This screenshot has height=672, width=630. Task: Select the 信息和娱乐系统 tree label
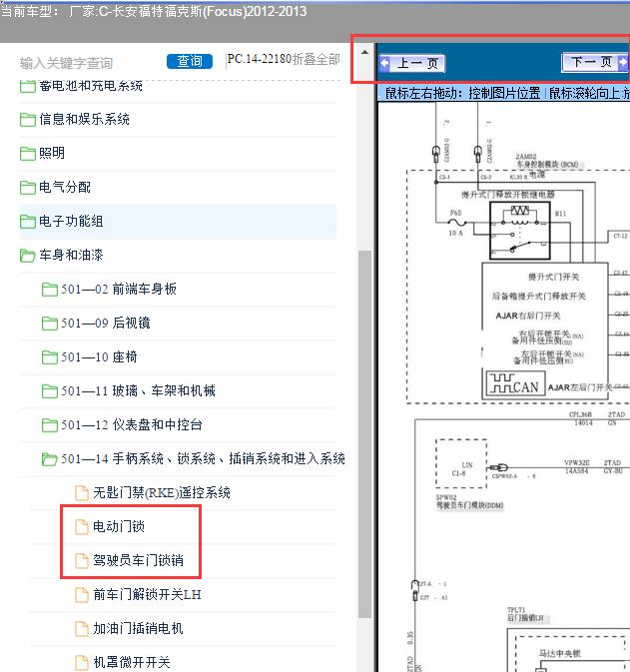pyautogui.click(x=85, y=119)
